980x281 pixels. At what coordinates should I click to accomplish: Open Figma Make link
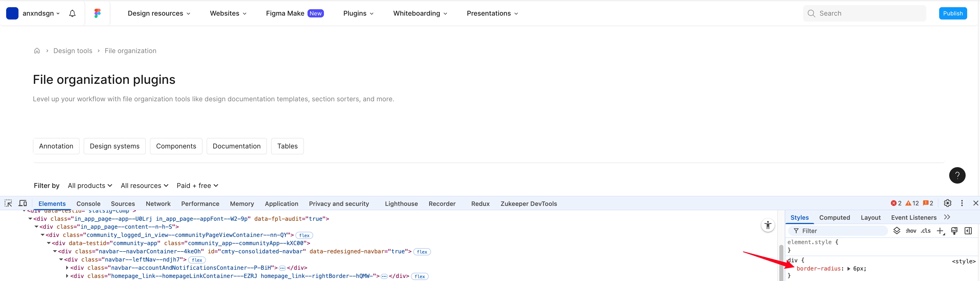click(x=294, y=13)
